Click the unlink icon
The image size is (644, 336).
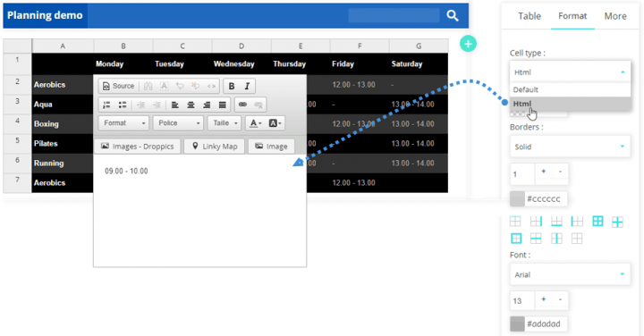(x=258, y=105)
